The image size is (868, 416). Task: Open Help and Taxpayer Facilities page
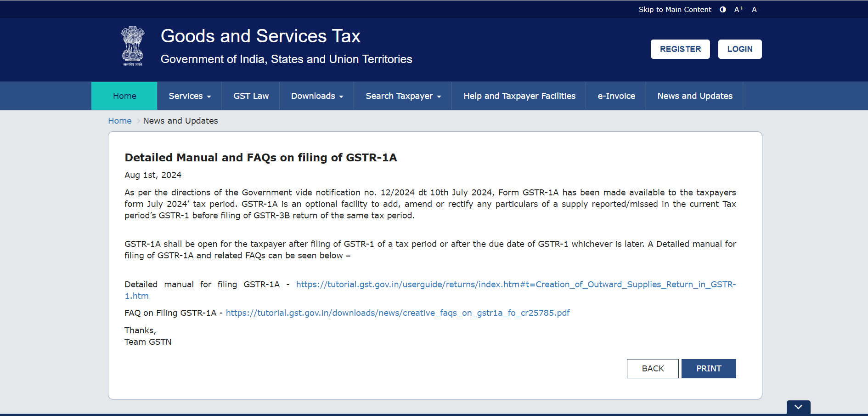(x=519, y=96)
